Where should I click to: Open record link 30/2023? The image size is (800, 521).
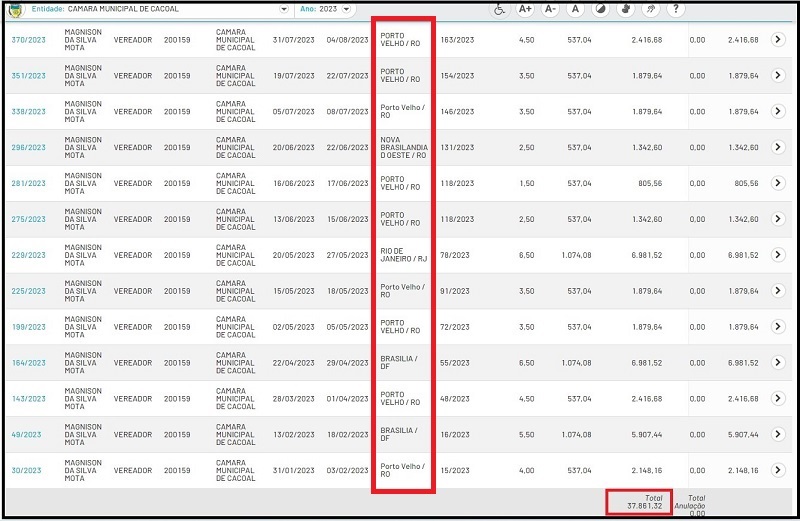25,471
